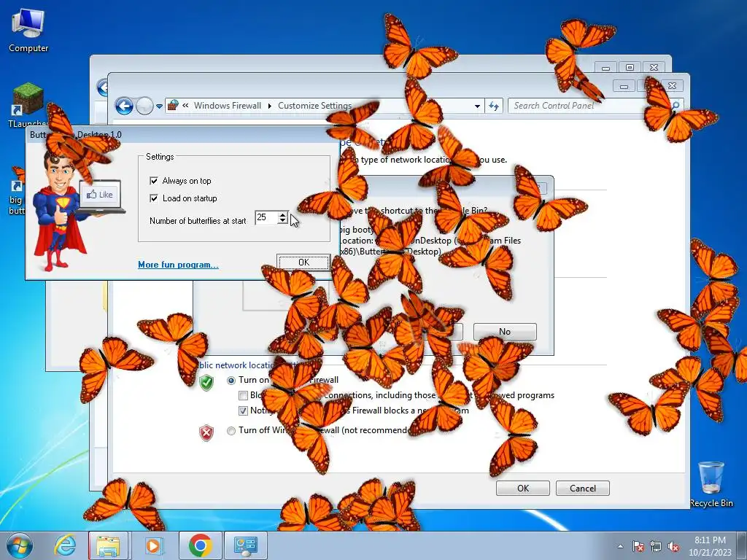Open the Computer desktop icon

(28, 31)
